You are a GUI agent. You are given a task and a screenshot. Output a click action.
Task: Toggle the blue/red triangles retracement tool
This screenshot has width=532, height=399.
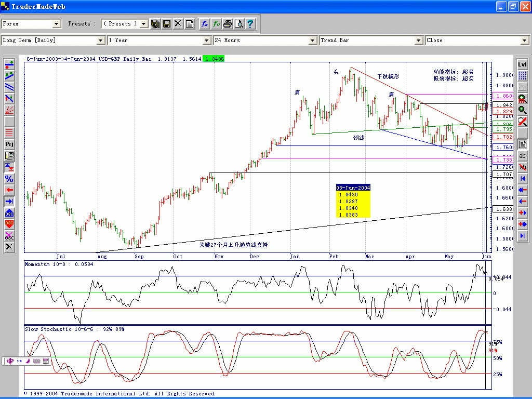9,167
